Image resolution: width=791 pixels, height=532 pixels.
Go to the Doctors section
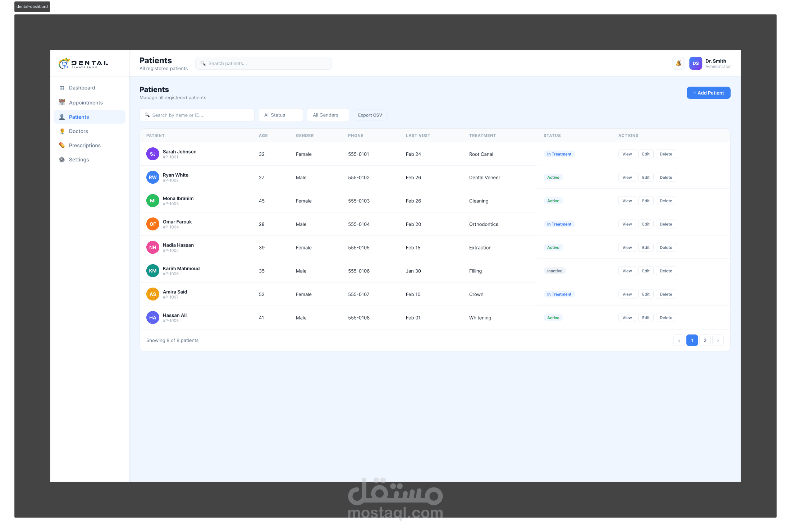78,131
